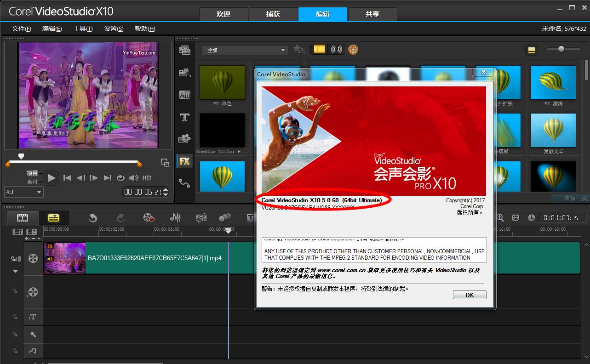Adjust the thumbnail size slider in library
590x364 pixels.
(x=561, y=49)
